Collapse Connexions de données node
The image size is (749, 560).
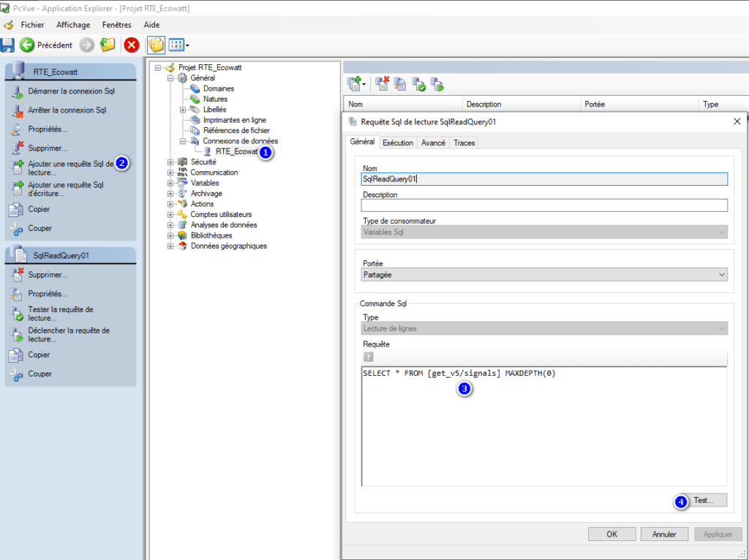pos(182,141)
